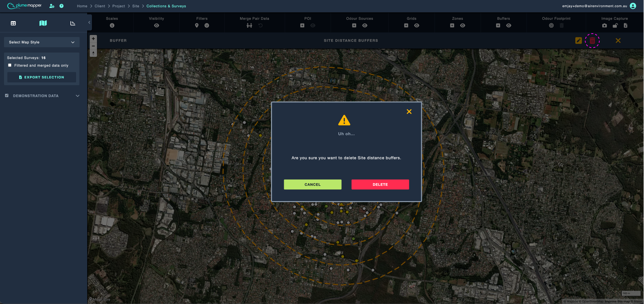Zoom in on the map
The height and width of the screenshot is (304, 644).
(94, 39)
